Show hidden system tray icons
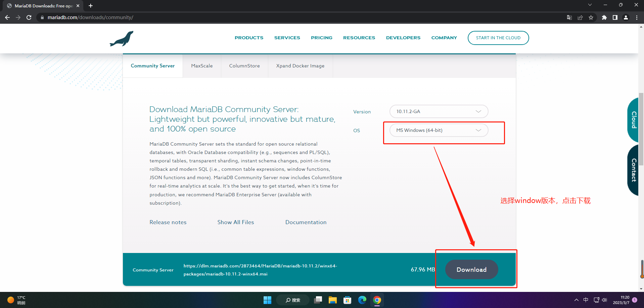644x308 pixels. 577,300
